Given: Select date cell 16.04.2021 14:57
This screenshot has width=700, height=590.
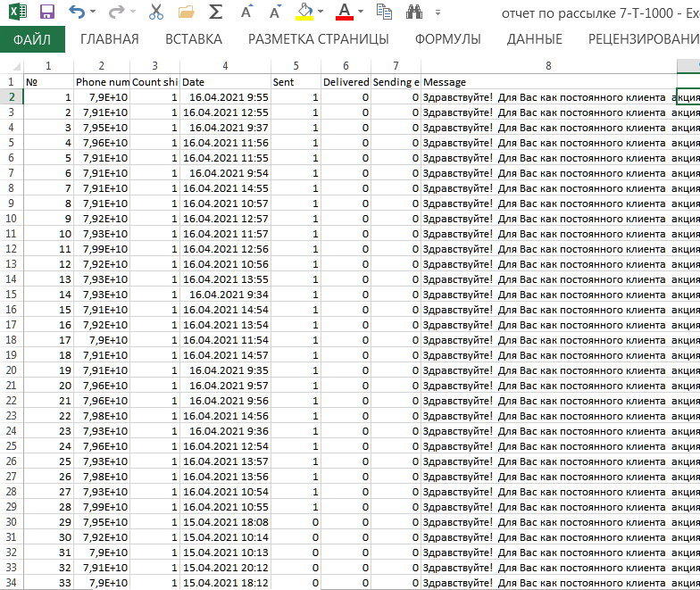Looking at the screenshot, I should point(225,355).
